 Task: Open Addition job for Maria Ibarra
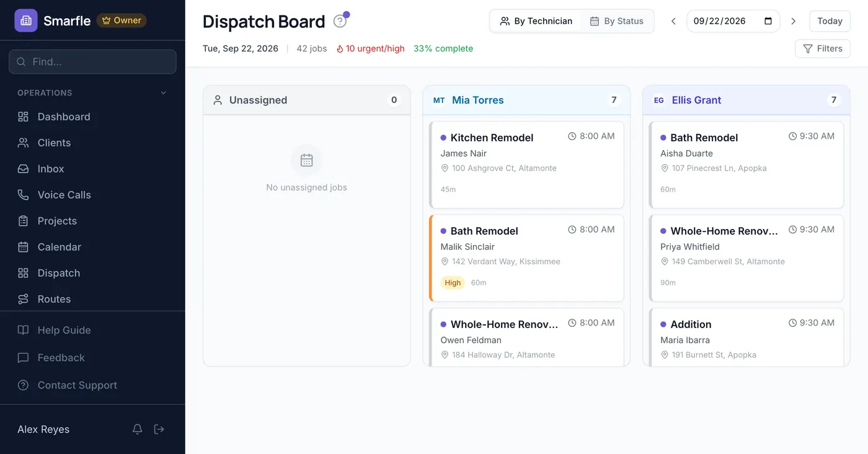click(746, 337)
